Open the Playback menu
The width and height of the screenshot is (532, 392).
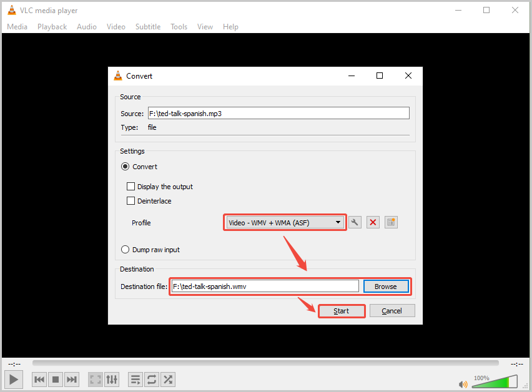click(52, 26)
